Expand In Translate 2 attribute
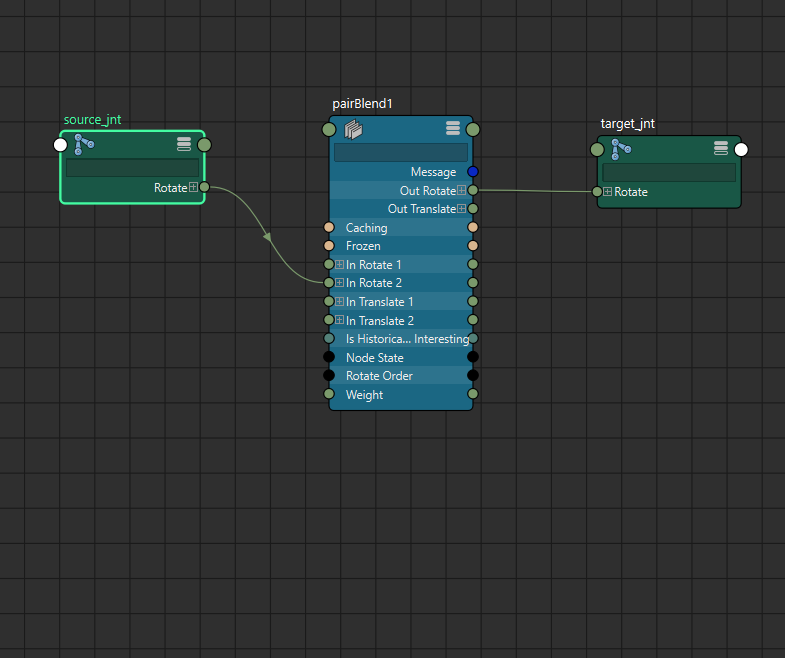 340,321
